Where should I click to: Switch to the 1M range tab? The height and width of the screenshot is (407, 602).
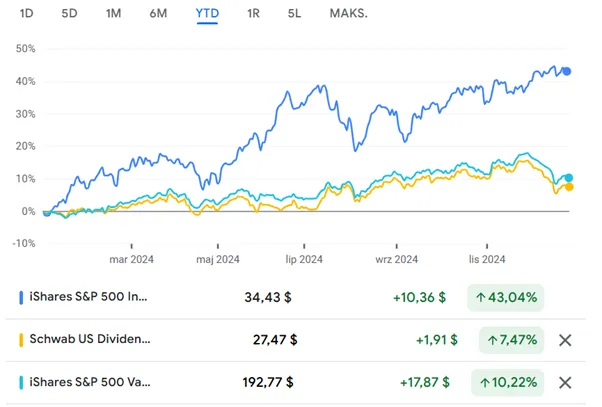[x=113, y=13]
